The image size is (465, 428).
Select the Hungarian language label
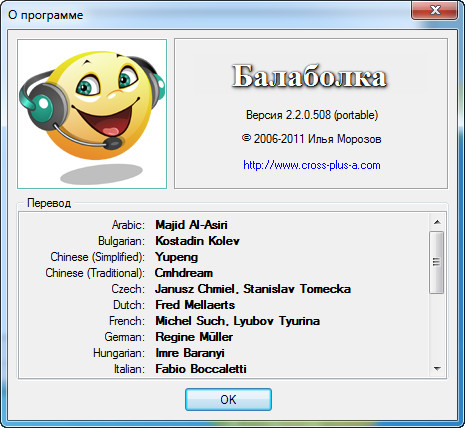[x=119, y=353]
